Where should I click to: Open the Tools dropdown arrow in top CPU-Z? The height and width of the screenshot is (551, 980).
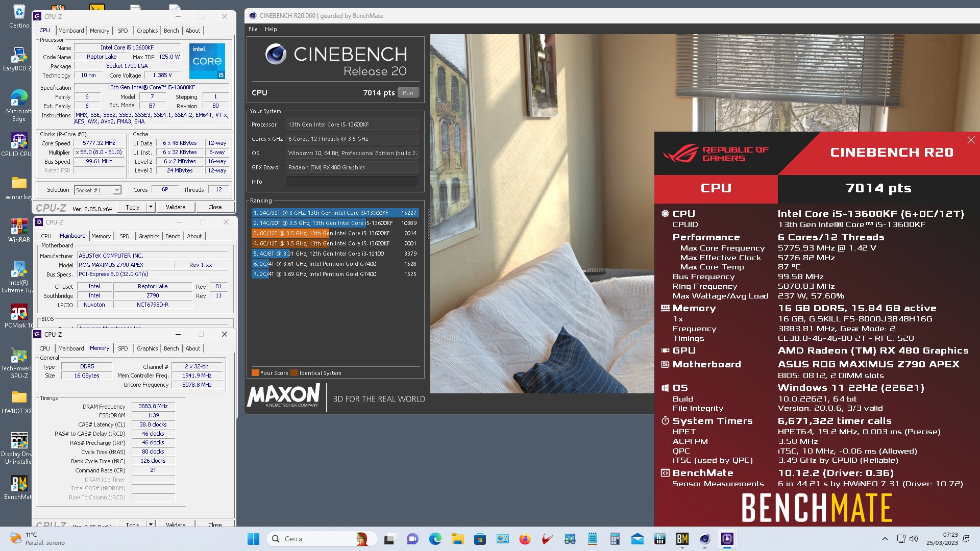151,207
